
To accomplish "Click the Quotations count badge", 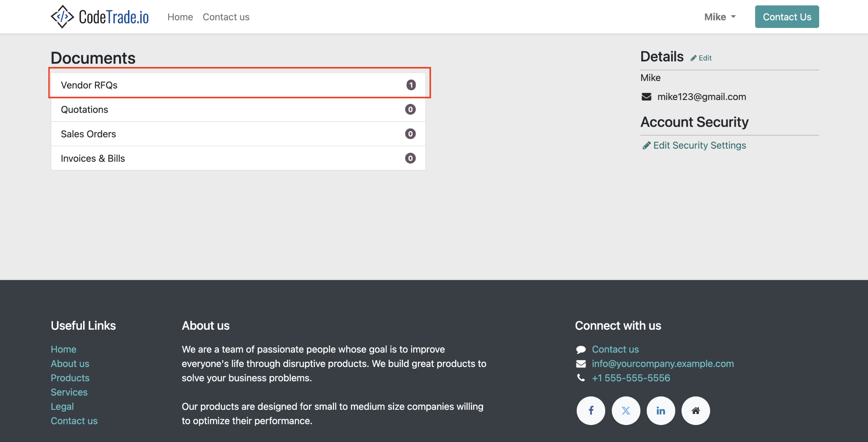I will point(410,109).
